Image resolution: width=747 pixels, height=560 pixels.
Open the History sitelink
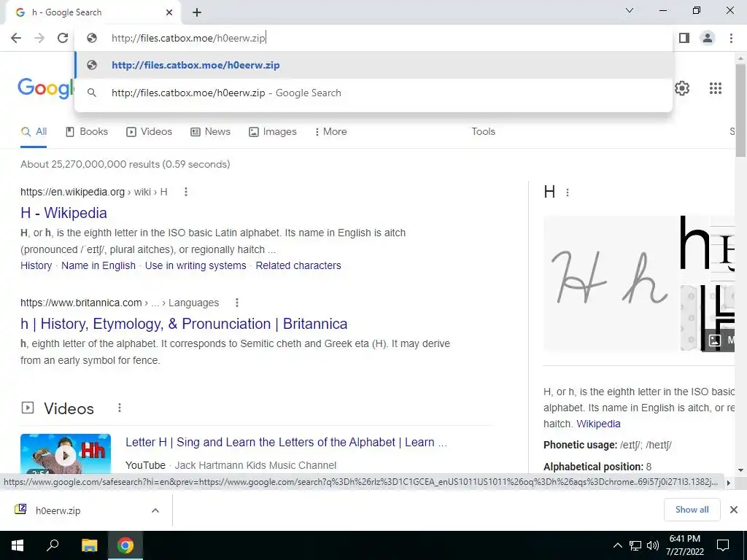(x=36, y=265)
